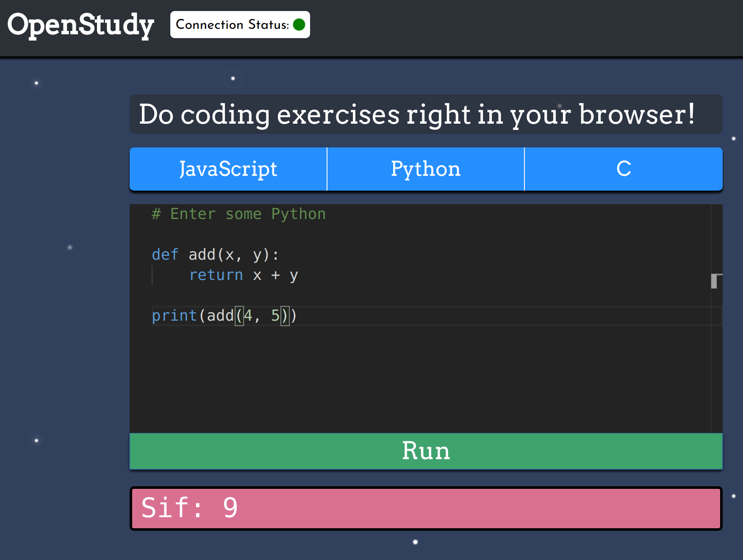The height and width of the screenshot is (560, 743).
Task: Click the heading "Do coding exercises right in your browser!"
Action: point(417,114)
